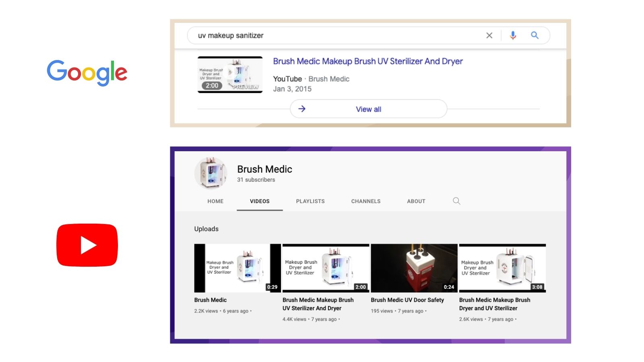Screen dimensions: 644x362
Task: Click the YouTube · Brush Medic source text
Action: [x=311, y=79]
